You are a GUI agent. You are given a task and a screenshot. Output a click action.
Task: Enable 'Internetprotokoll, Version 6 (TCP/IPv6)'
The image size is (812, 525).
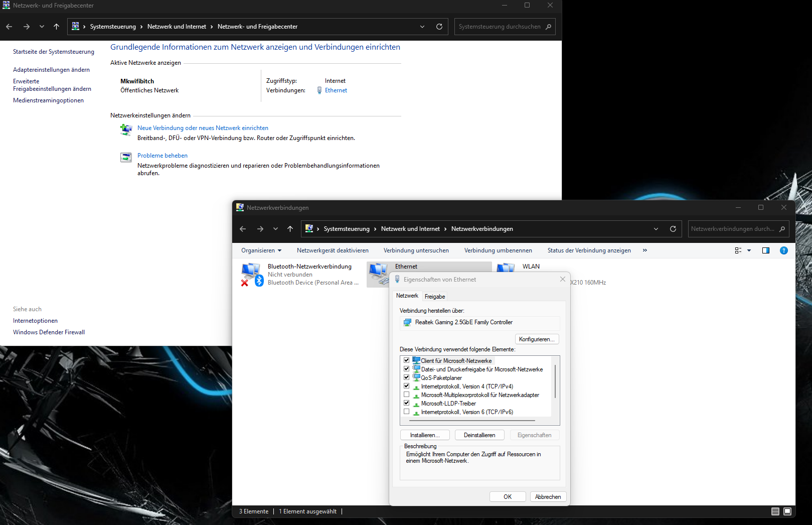(x=407, y=412)
